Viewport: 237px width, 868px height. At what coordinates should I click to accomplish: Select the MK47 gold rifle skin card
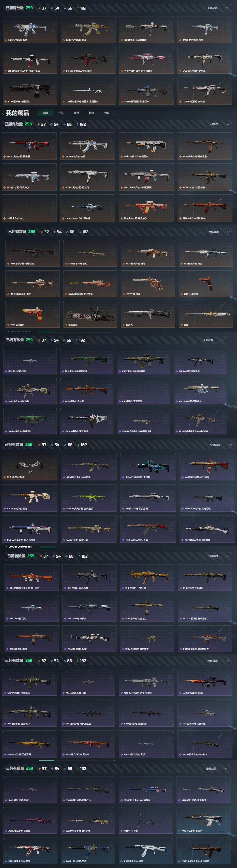[88, 29]
